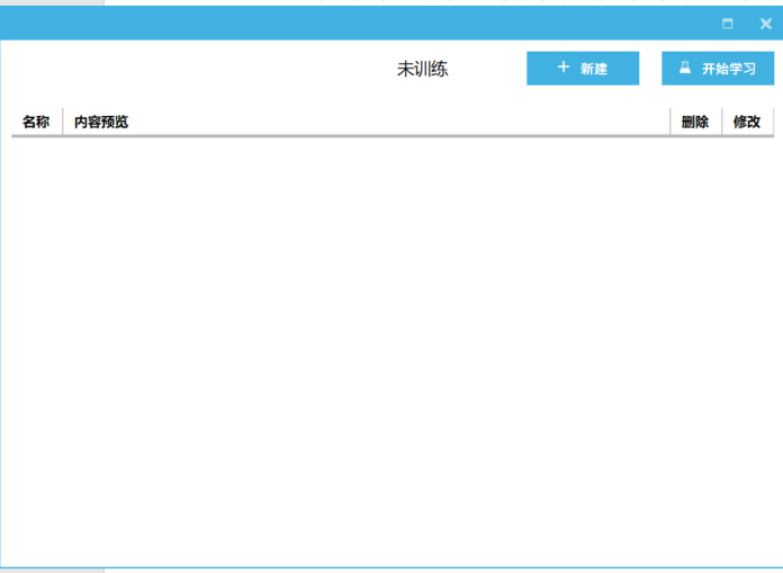Click the plus icon on 新建 button
Viewport: 783px width, 573px height.
[x=563, y=68]
